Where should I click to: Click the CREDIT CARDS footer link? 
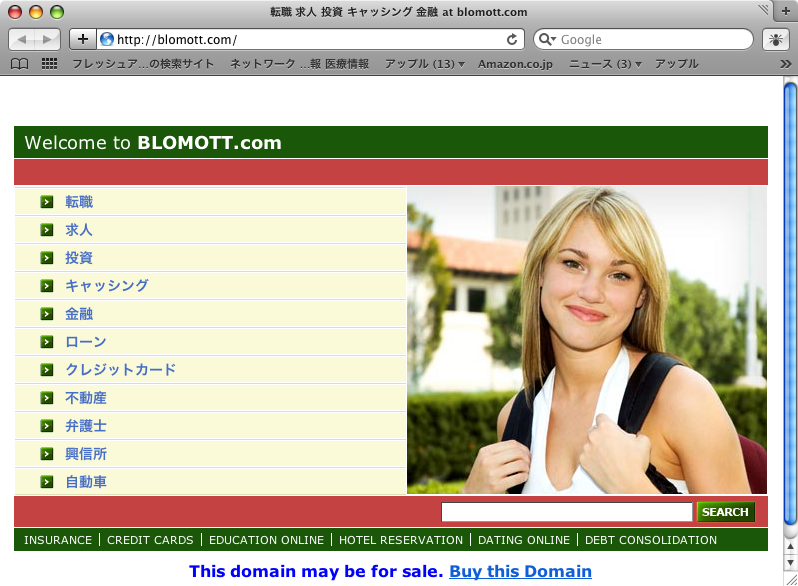coord(150,540)
